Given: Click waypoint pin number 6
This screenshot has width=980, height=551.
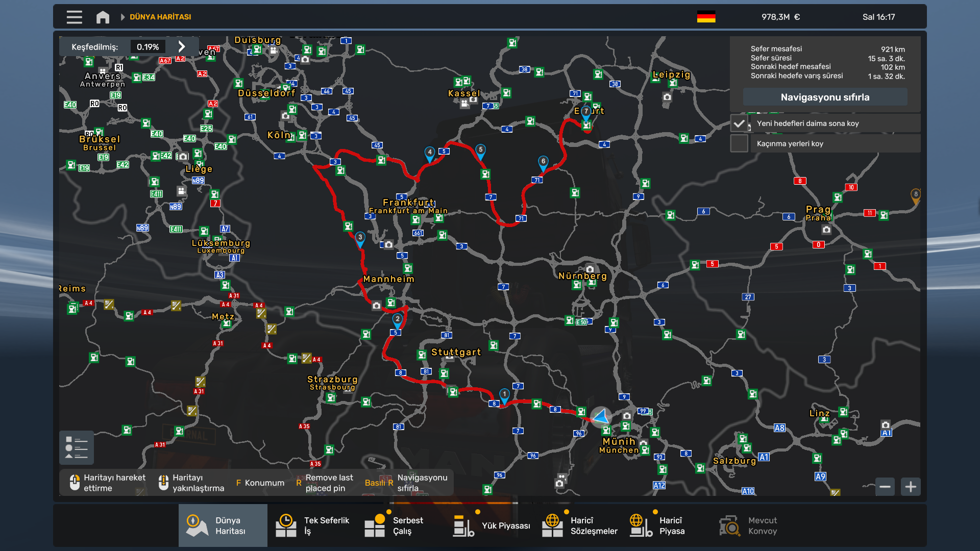Looking at the screenshot, I should [x=543, y=163].
